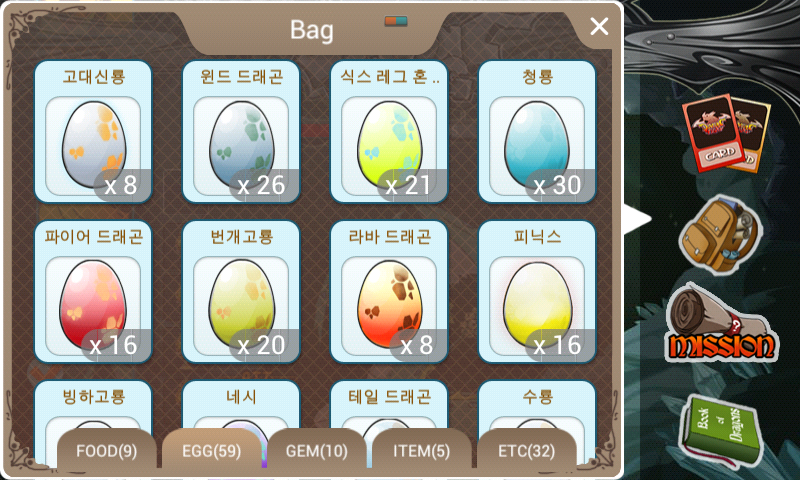Select the yellow-green 식스 레그 혼 egg
This screenshot has width=800, height=480.
(389, 132)
